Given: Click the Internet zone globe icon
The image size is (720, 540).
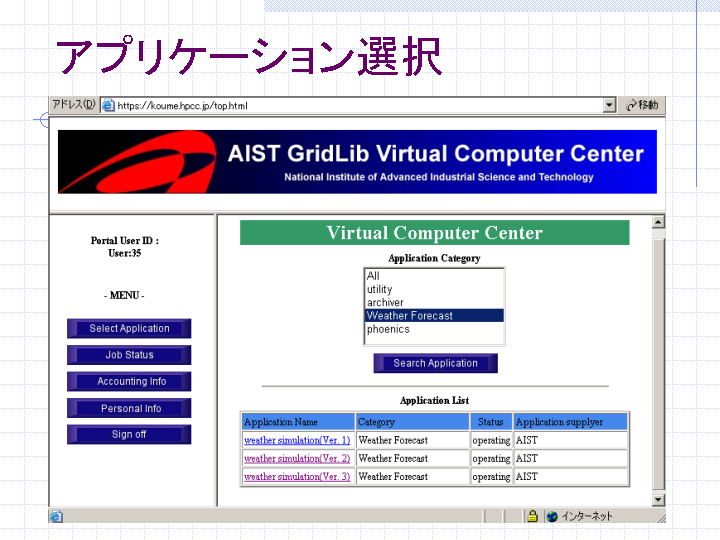Looking at the screenshot, I should [552, 517].
